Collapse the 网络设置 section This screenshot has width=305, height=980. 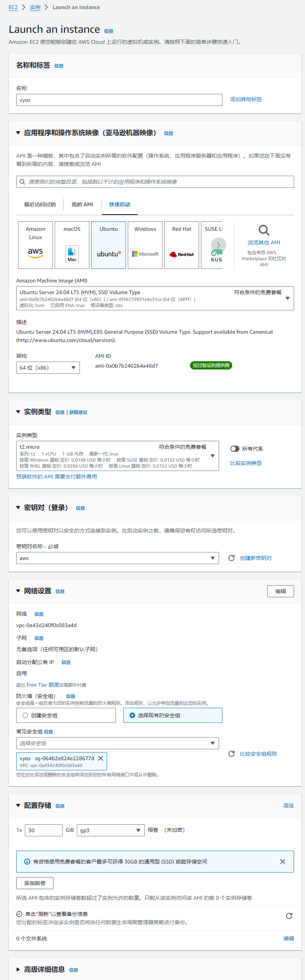click(x=18, y=591)
